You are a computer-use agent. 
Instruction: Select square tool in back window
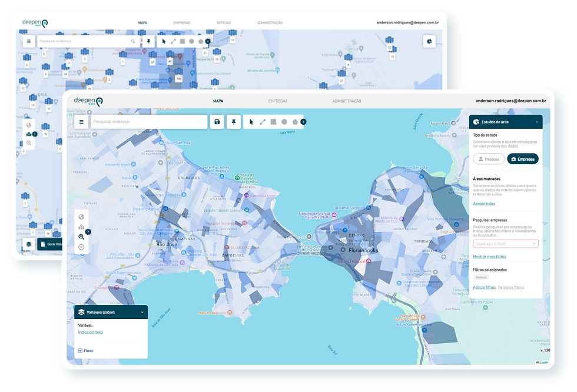(183, 41)
